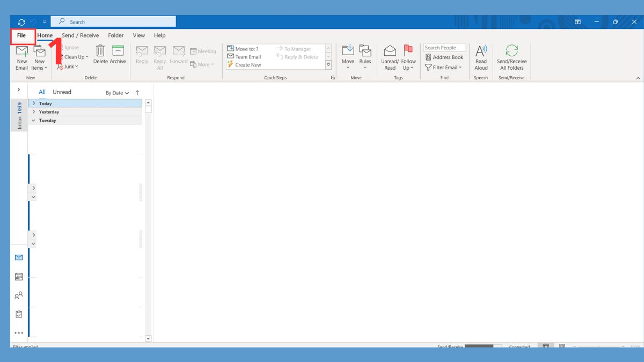644x362 pixels.
Task: Filter the inbox to show Unread messages
Action: [62, 92]
